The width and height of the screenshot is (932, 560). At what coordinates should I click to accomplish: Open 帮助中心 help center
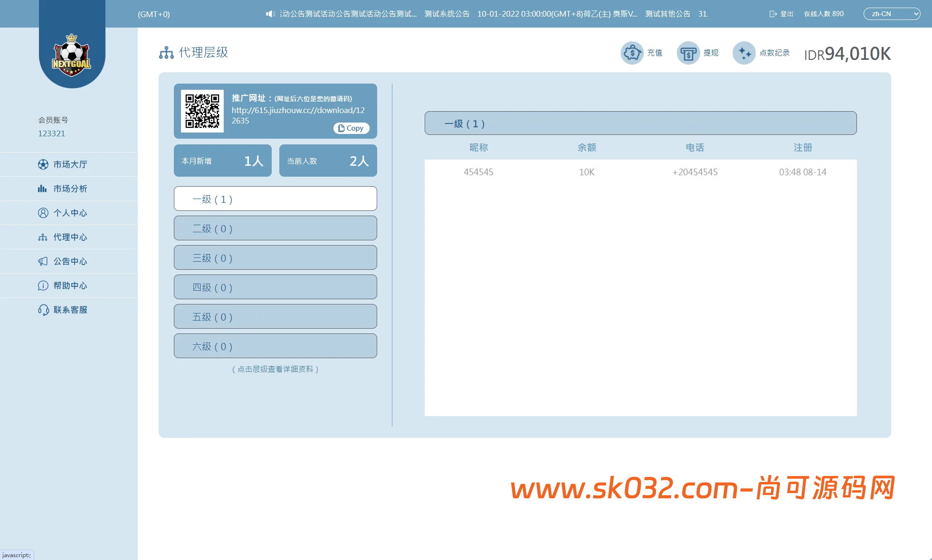[x=69, y=285]
